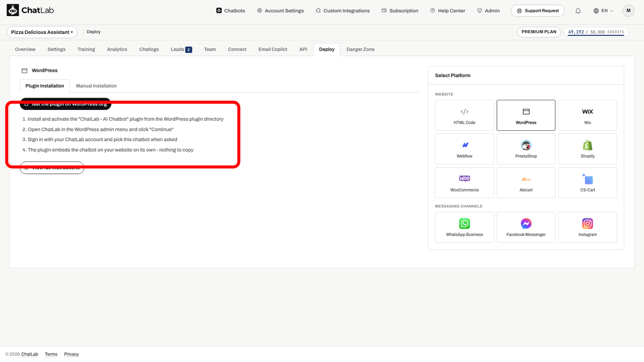Click Get the plugin on WordPress.org button
This screenshot has height=362, width=644.
[65, 104]
